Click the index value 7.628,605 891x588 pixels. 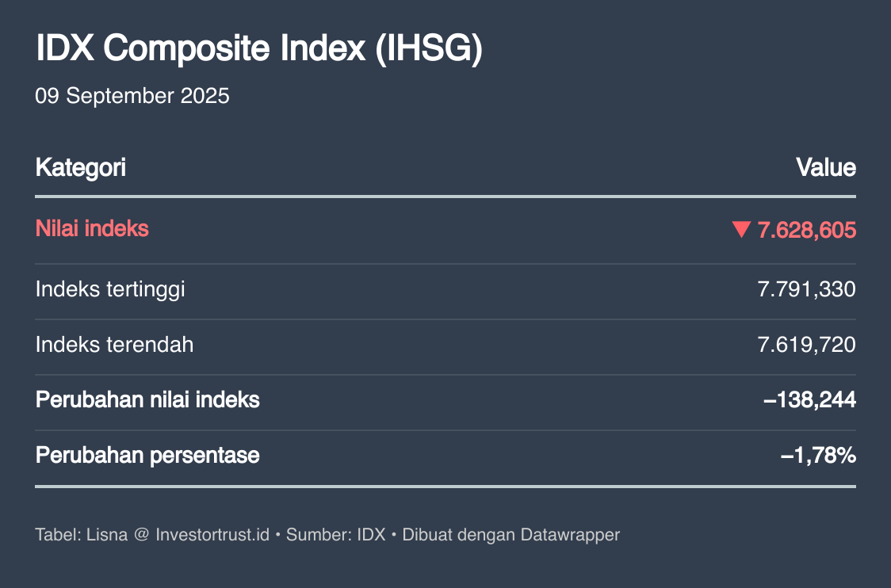[x=806, y=230]
